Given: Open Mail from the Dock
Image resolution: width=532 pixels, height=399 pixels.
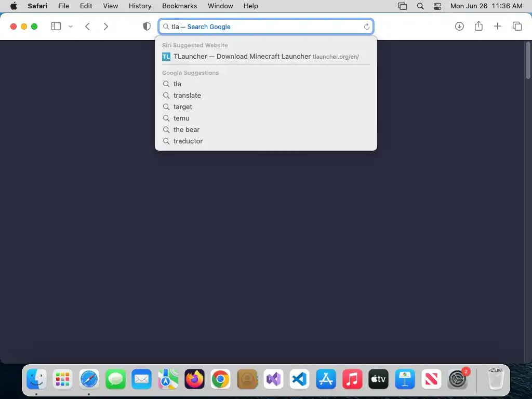Looking at the screenshot, I should click(141, 379).
